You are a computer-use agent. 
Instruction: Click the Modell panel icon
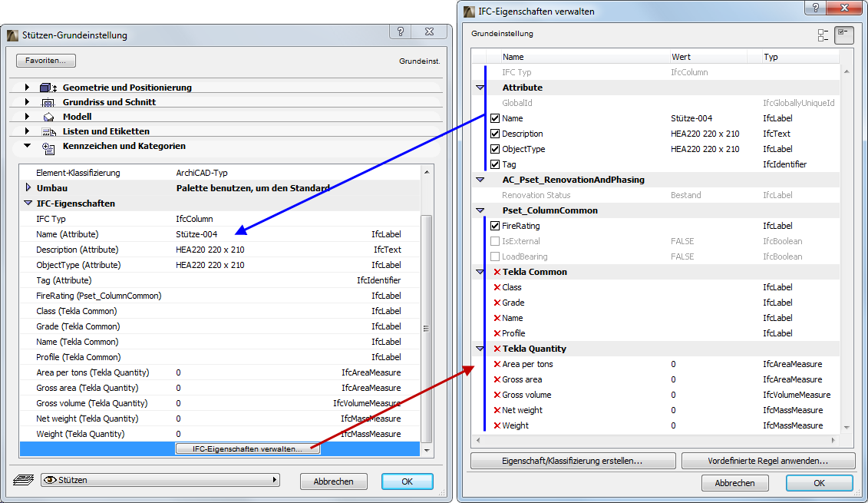48,117
